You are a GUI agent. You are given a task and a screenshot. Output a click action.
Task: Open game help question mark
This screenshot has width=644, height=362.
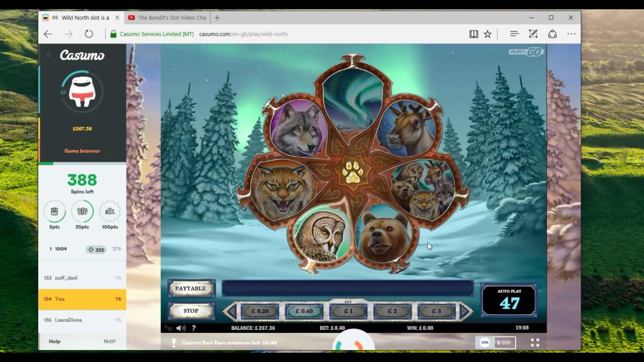coord(193,328)
